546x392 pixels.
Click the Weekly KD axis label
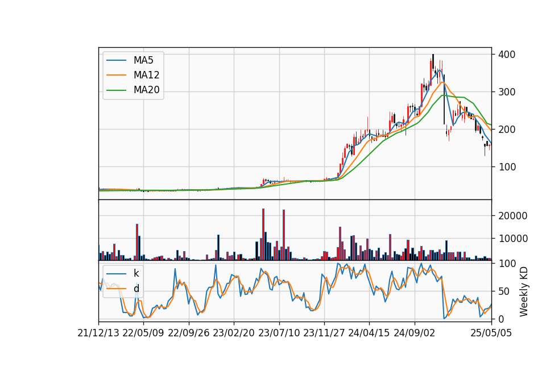tap(524, 291)
